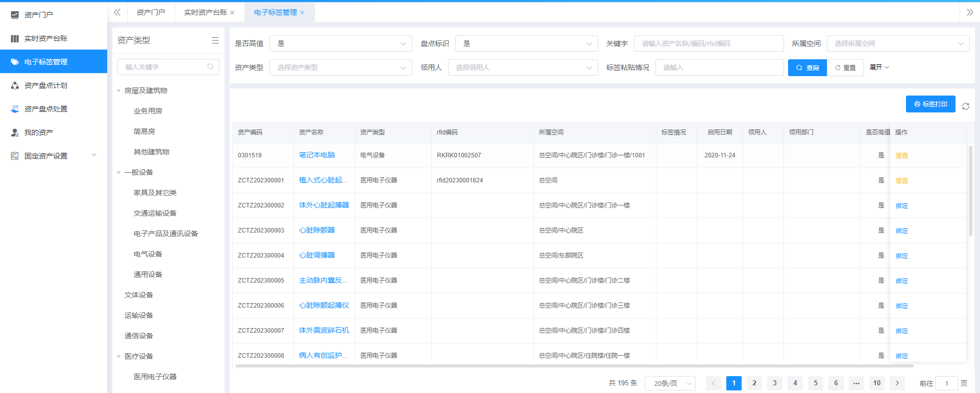This screenshot has width=980, height=393.
Task: Click the double-right arrow at tab bar end
Action: point(970,12)
